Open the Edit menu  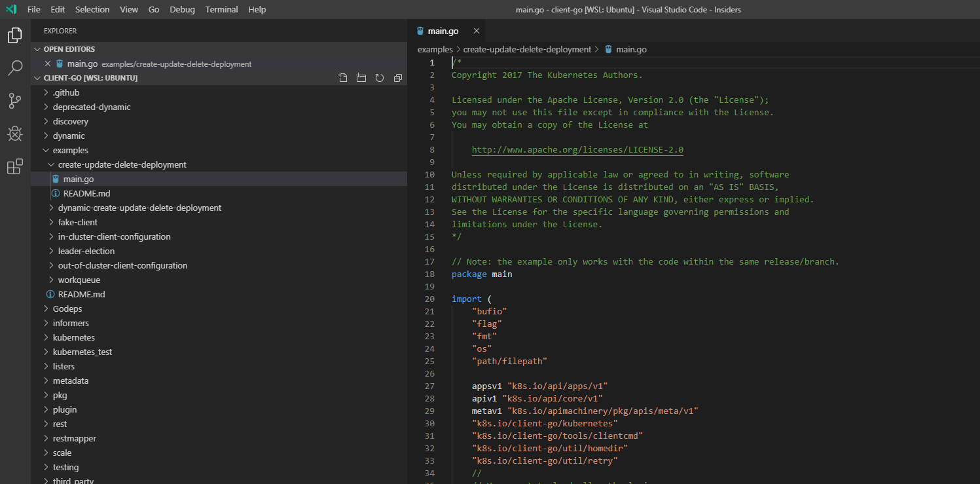(x=58, y=9)
